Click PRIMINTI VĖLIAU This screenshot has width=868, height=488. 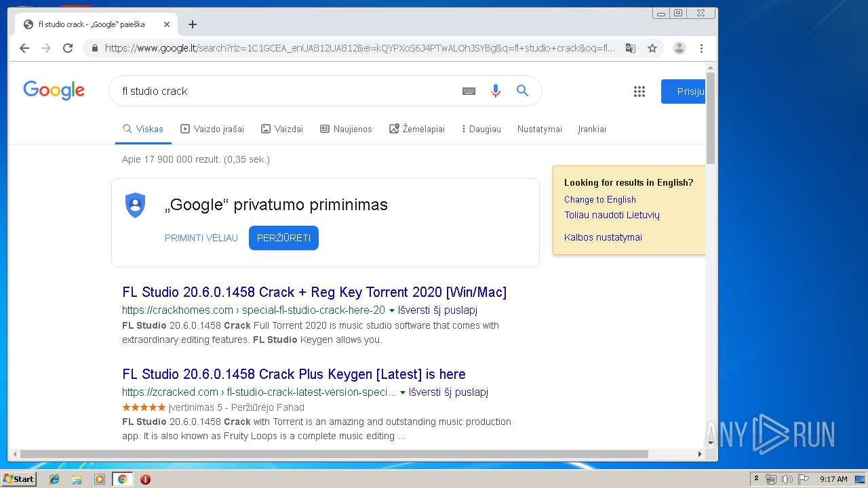tap(201, 238)
